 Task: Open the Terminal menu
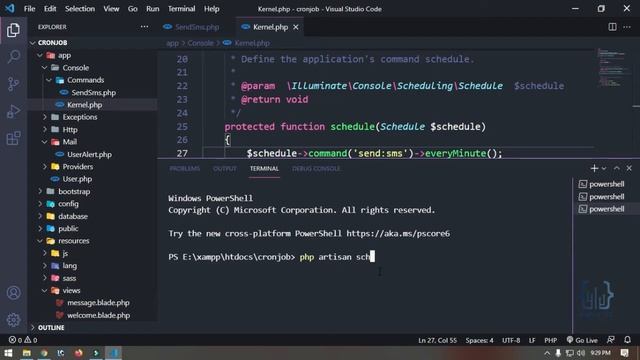pyautogui.click(x=181, y=9)
